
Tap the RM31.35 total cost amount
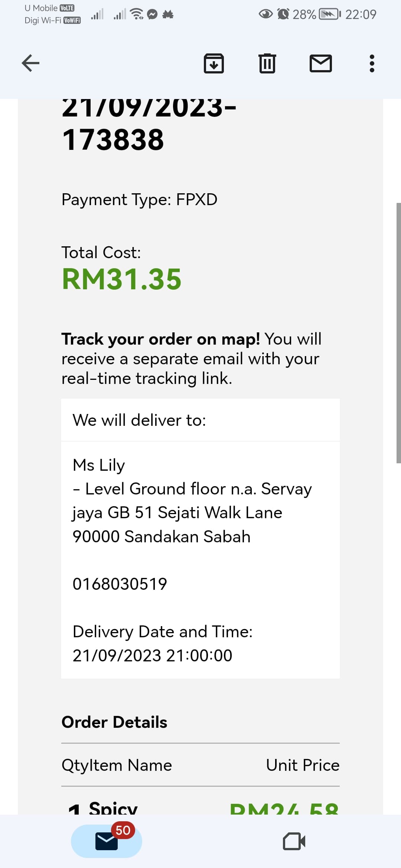pyautogui.click(x=122, y=279)
